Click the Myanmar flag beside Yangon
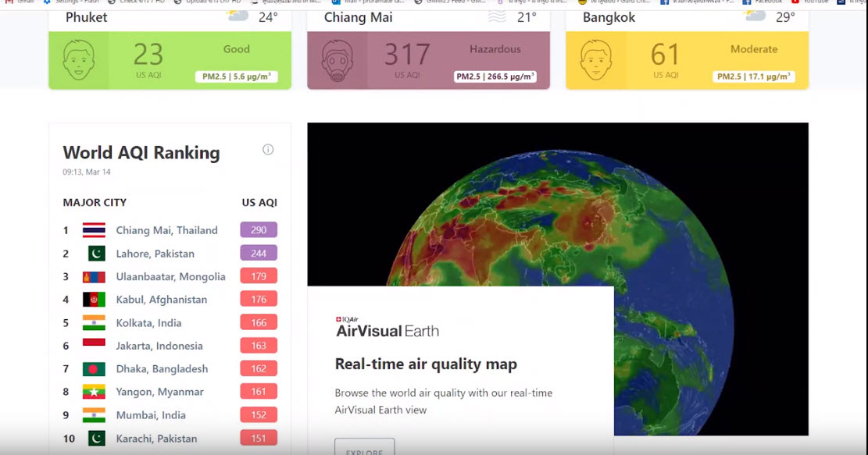The height and width of the screenshot is (455, 868). tap(94, 392)
